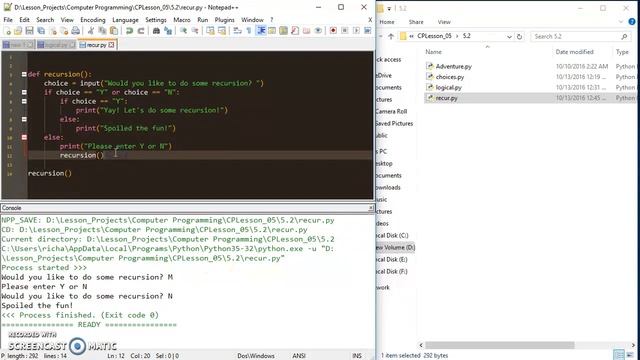Click the synchronize vertical scrolling icon
640x360 pixels.
click(210, 31)
